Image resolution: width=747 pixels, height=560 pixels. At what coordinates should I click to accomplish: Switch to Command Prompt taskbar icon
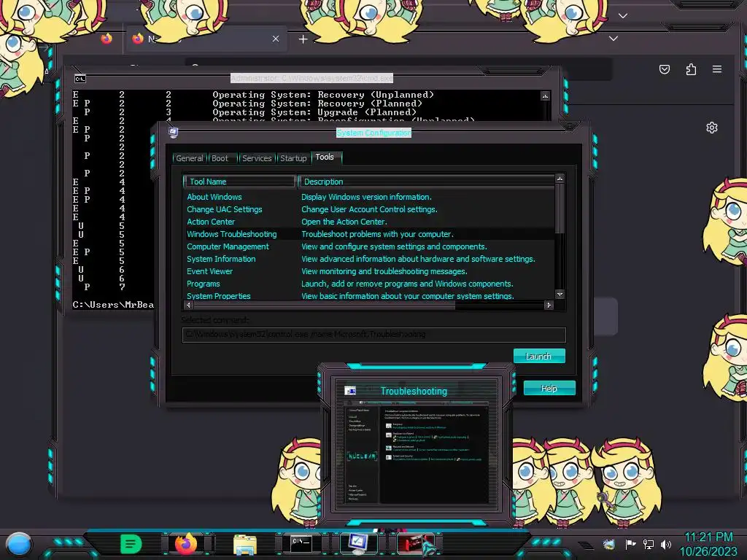[301, 543]
